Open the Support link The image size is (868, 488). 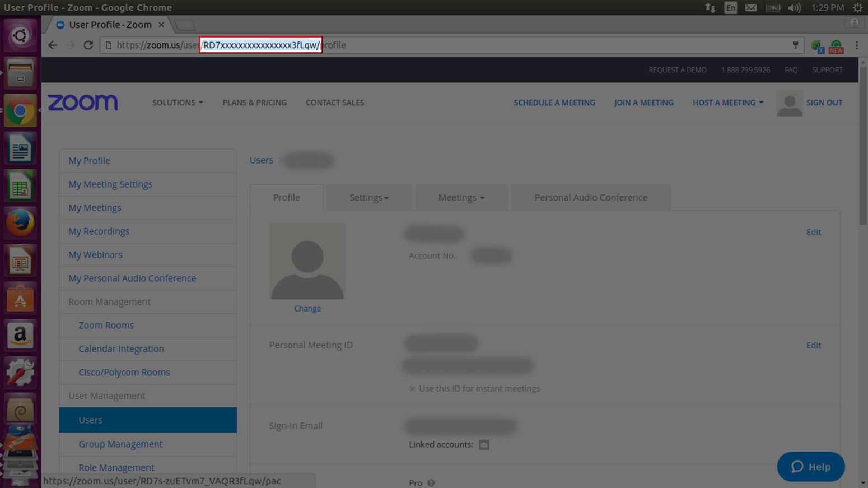tap(827, 70)
